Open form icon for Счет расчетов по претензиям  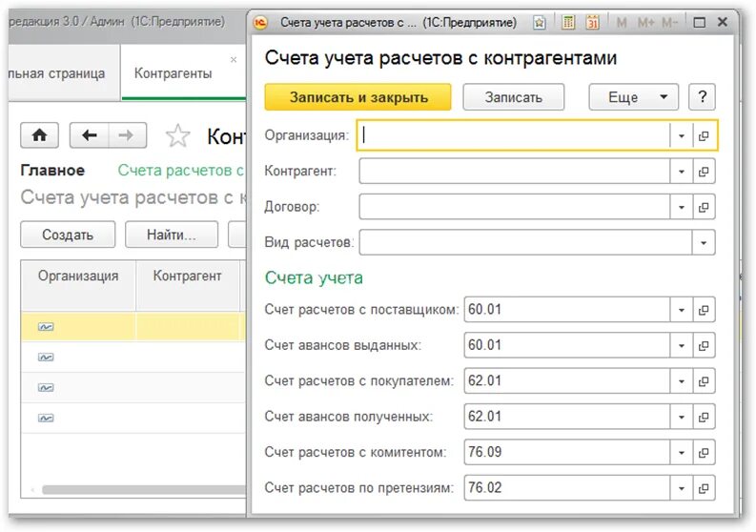click(x=704, y=488)
